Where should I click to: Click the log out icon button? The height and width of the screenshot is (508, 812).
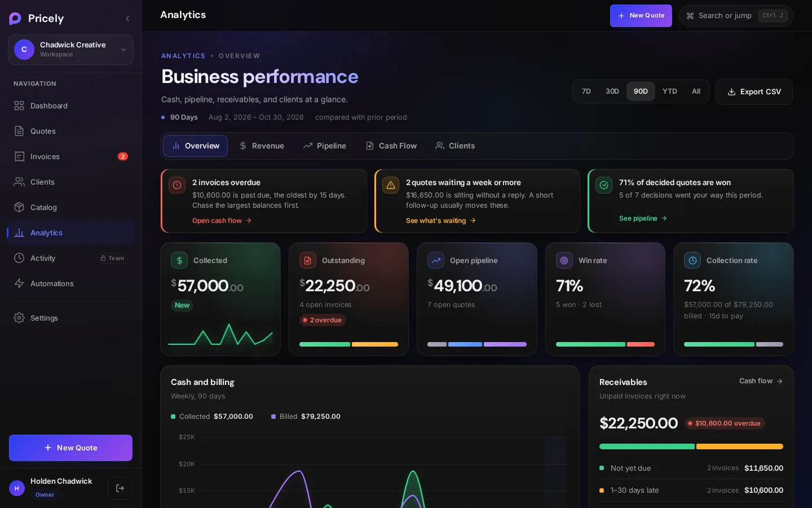pos(120,488)
